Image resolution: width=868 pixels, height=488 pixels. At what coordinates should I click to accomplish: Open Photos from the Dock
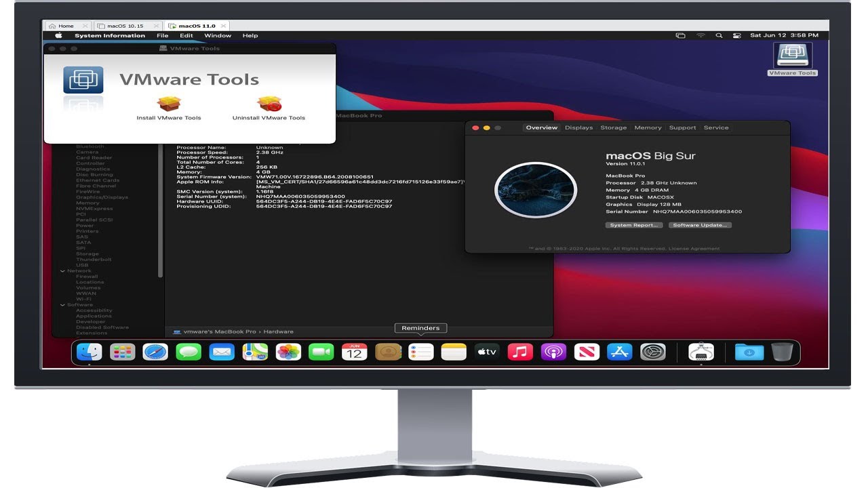coord(288,352)
